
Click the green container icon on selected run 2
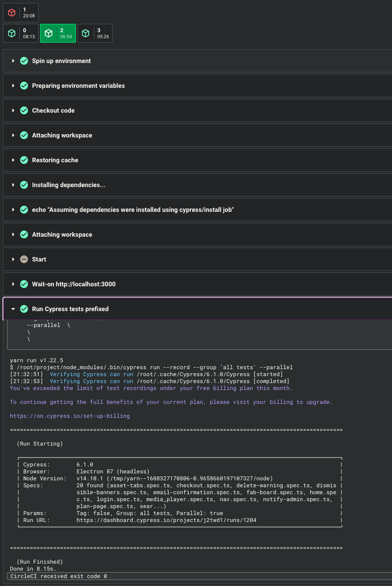[48, 33]
